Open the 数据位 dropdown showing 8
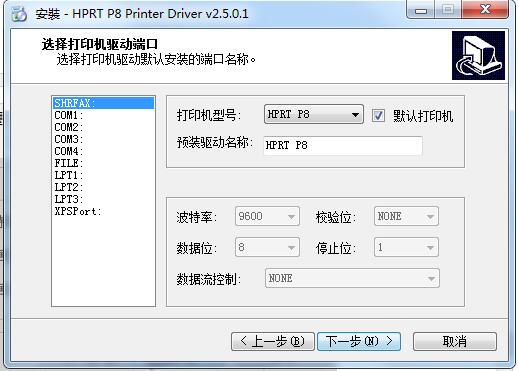518x371 pixels. (x=267, y=247)
